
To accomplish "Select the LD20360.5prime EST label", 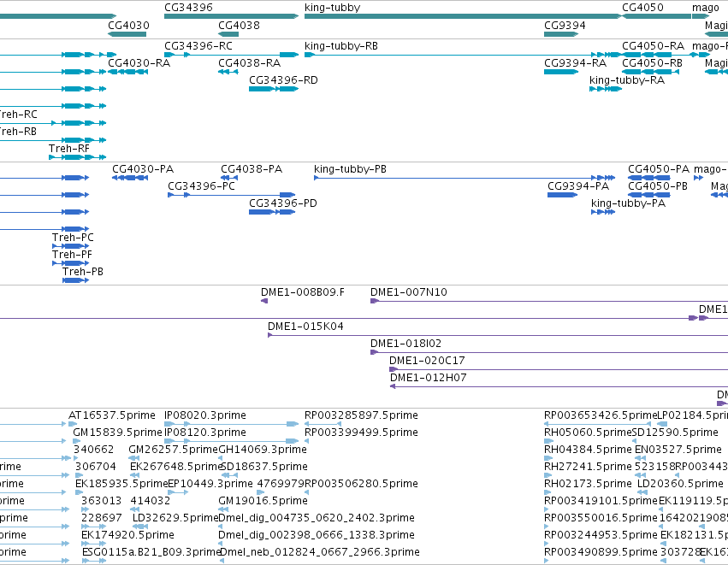I will coord(681,485).
